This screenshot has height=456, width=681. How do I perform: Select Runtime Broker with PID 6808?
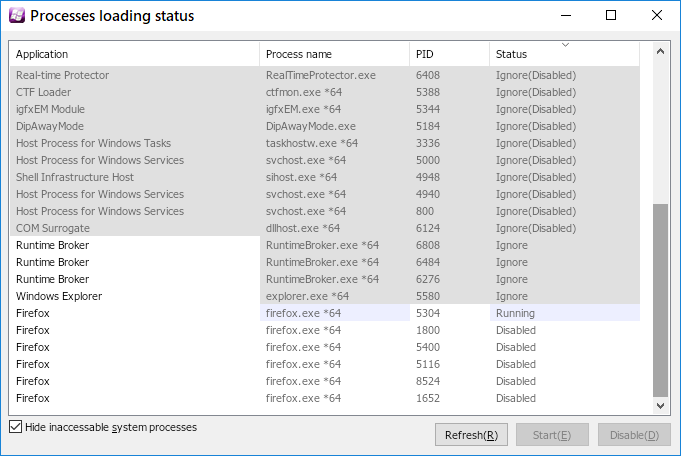click(x=325, y=245)
